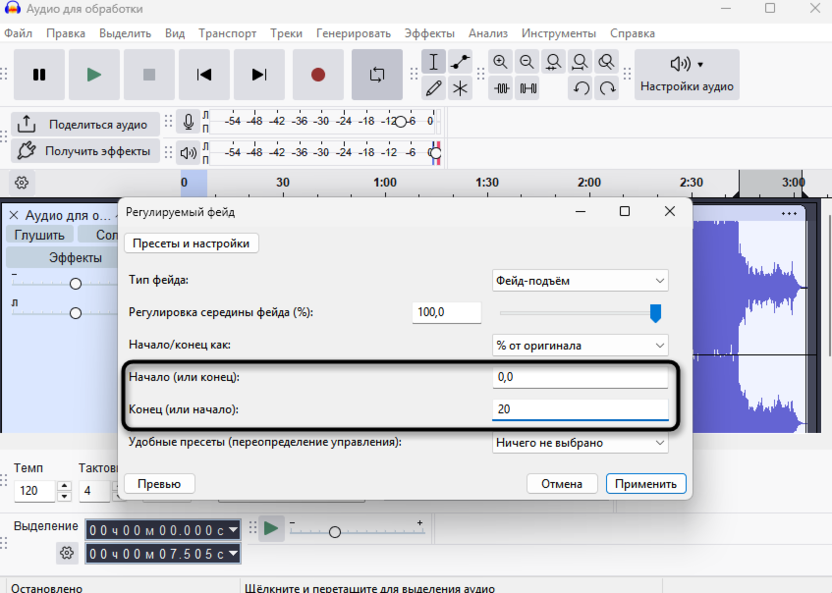832x593 pixels.
Task: Click the Pause playback button
Action: point(39,75)
